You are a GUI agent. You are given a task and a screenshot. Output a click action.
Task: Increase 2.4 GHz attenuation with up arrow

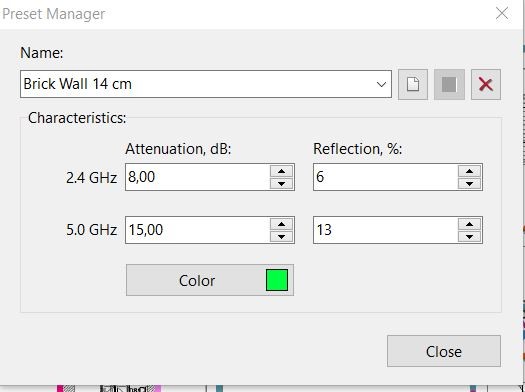(282, 171)
